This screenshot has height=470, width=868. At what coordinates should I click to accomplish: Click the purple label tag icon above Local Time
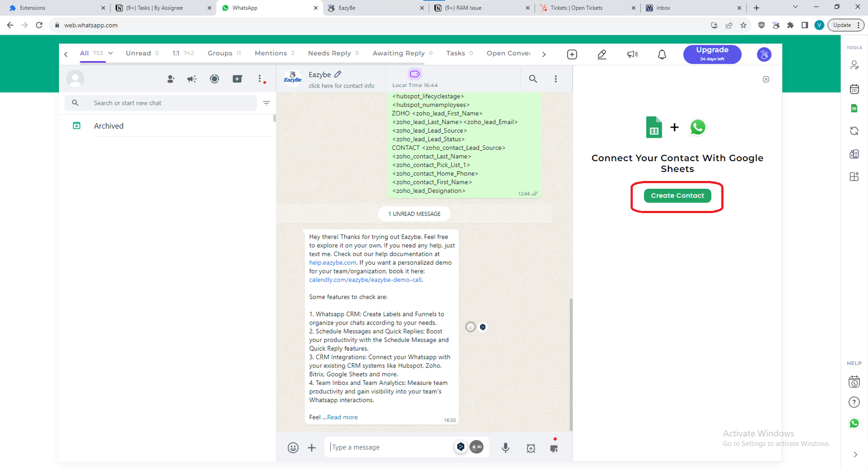(414, 74)
